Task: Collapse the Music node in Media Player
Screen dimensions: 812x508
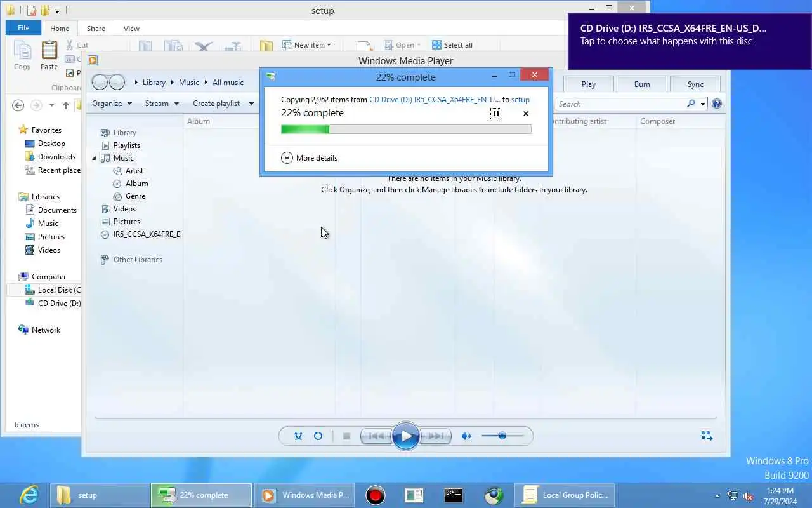Action: point(94,158)
